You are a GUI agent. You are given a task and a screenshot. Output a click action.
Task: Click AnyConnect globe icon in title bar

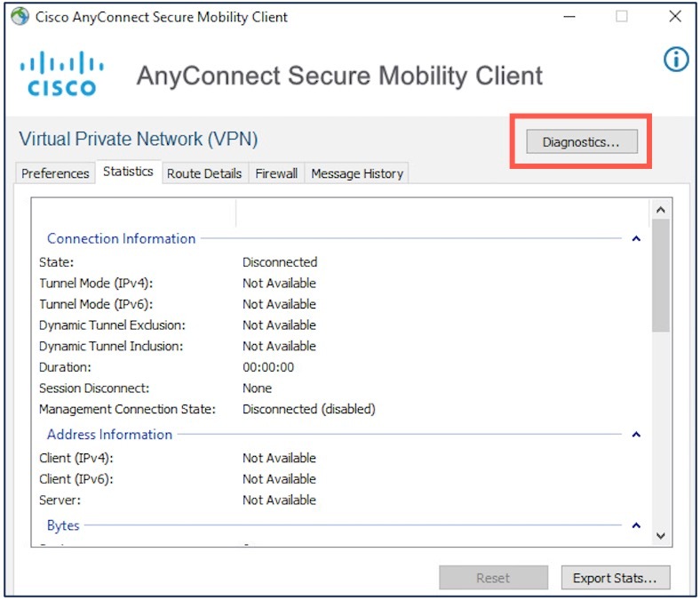[x=20, y=17]
